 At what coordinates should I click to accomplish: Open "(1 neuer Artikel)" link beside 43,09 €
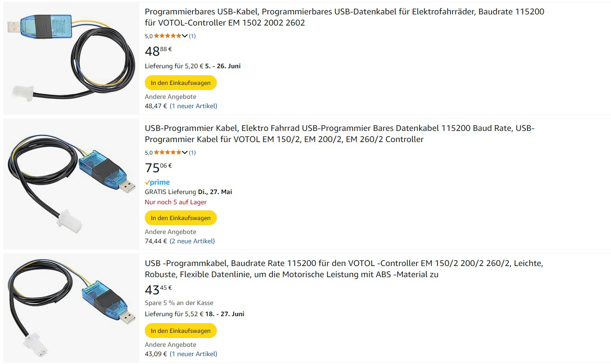[x=193, y=354]
